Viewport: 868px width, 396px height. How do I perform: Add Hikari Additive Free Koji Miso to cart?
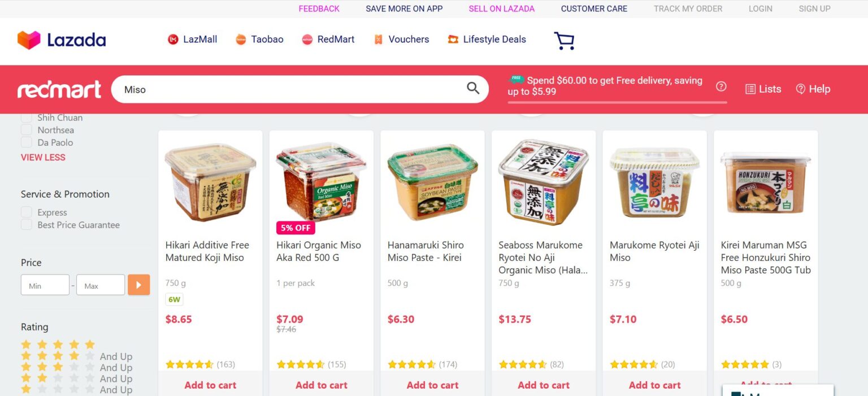(x=210, y=385)
